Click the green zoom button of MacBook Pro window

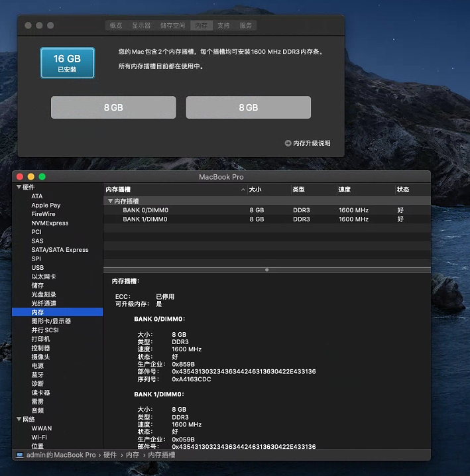point(42,176)
